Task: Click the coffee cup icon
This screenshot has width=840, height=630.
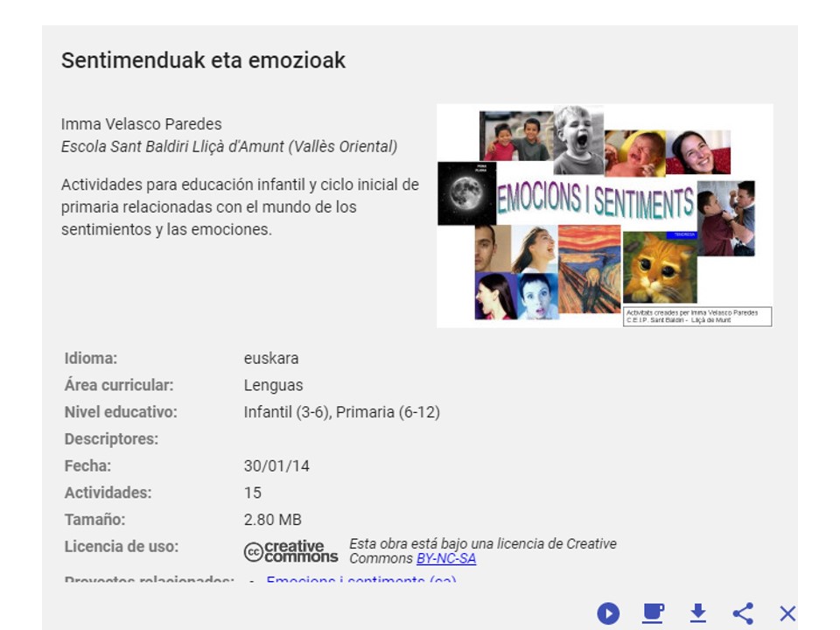Action: click(x=653, y=613)
